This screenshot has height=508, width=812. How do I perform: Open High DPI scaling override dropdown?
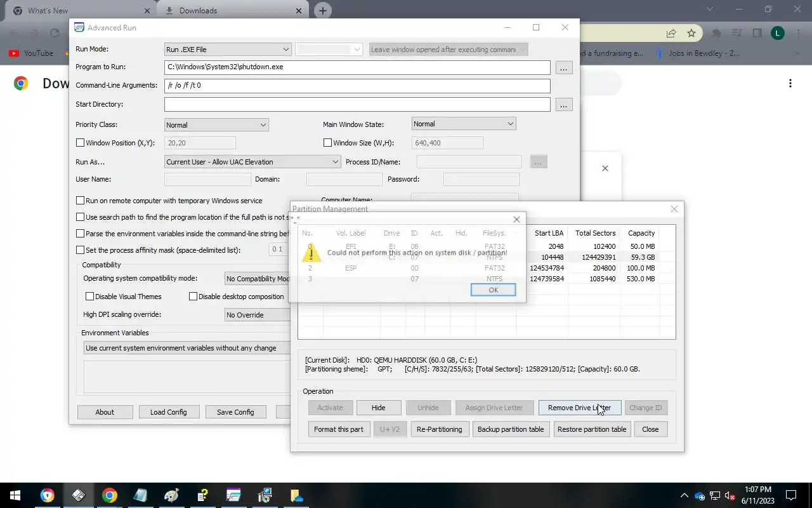pyautogui.click(x=258, y=315)
